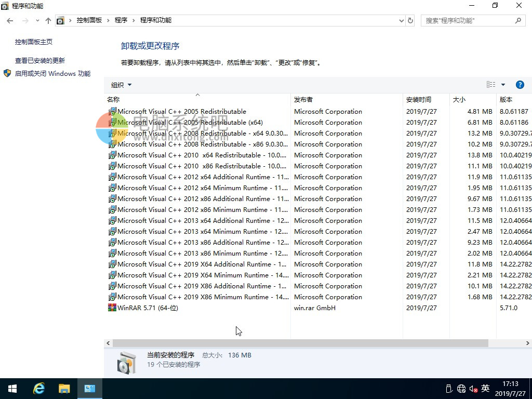Switch input language 英 indicator

(x=486, y=388)
